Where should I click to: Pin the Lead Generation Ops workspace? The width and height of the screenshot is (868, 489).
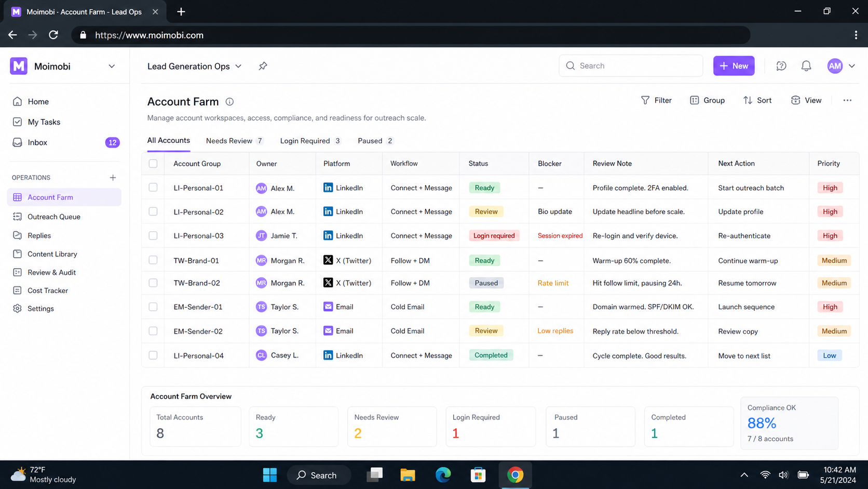coord(263,66)
